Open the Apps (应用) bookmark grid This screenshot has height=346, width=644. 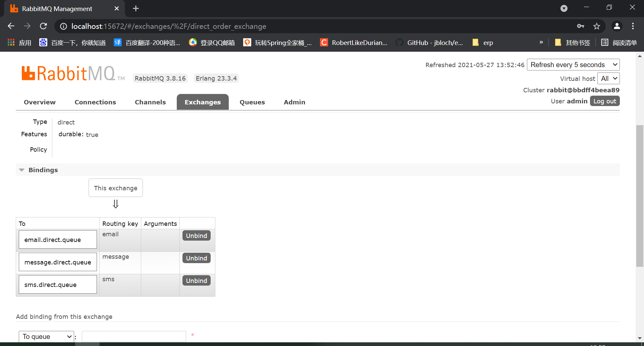click(19, 43)
